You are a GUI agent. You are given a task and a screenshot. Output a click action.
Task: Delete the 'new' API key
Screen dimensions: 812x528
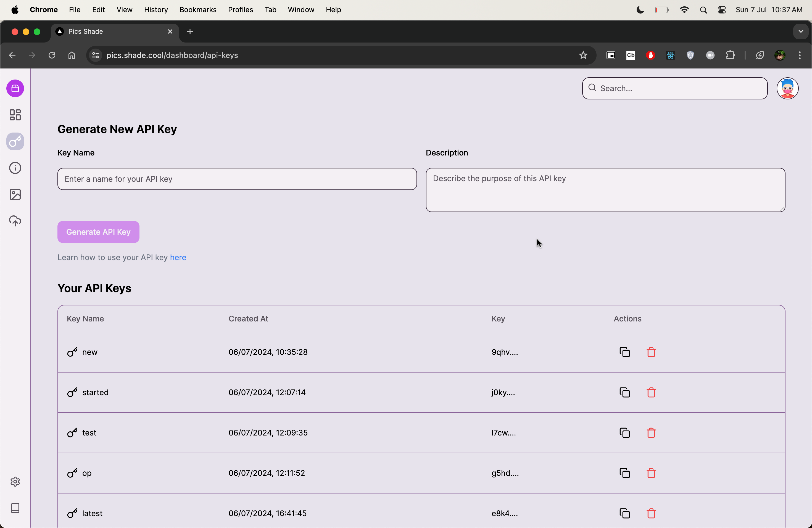point(651,352)
